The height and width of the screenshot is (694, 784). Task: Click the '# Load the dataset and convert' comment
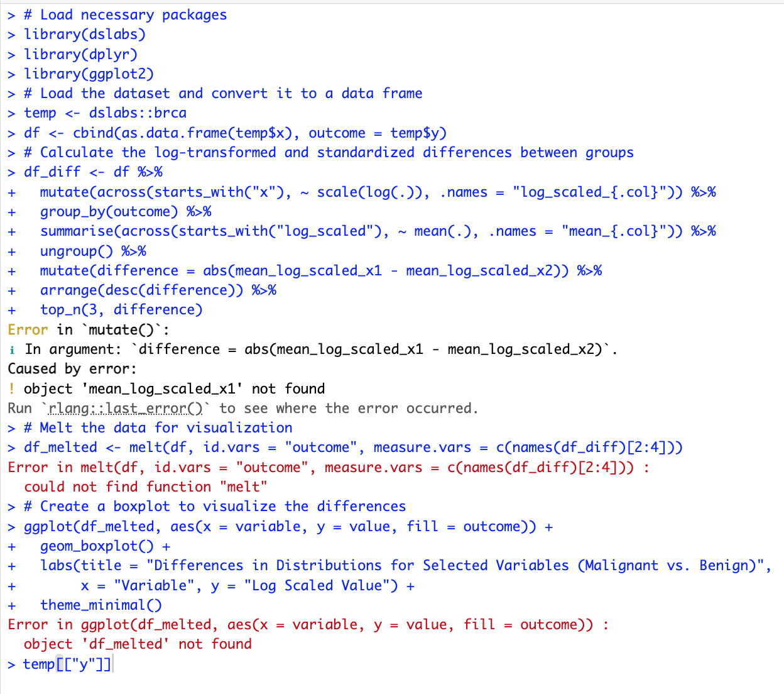point(223,93)
